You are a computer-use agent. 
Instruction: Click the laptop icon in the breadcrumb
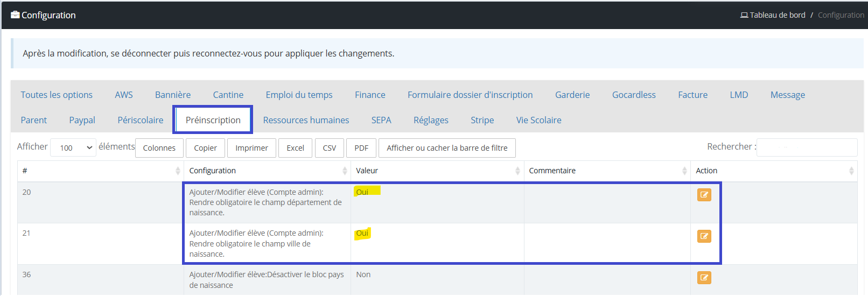click(744, 15)
